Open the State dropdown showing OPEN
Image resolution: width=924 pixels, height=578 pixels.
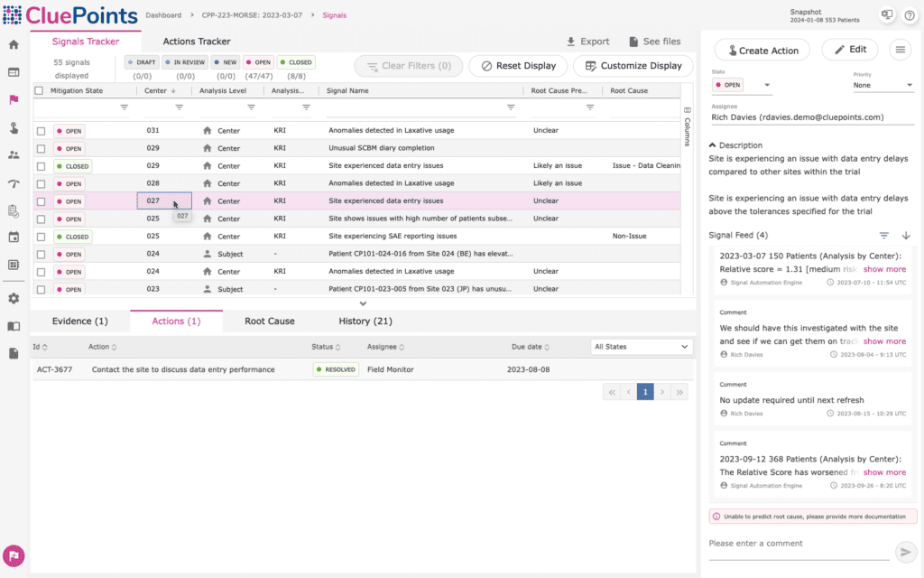[742, 85]
